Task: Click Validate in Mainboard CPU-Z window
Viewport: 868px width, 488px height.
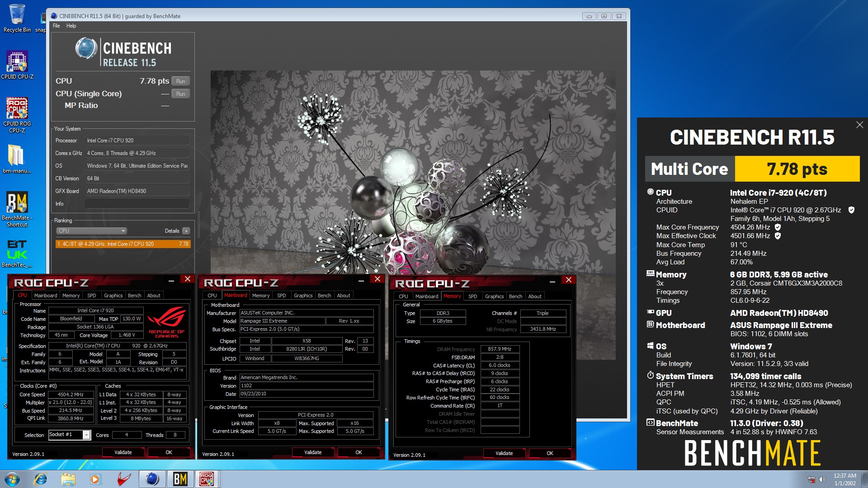Action: coord(313,452)
